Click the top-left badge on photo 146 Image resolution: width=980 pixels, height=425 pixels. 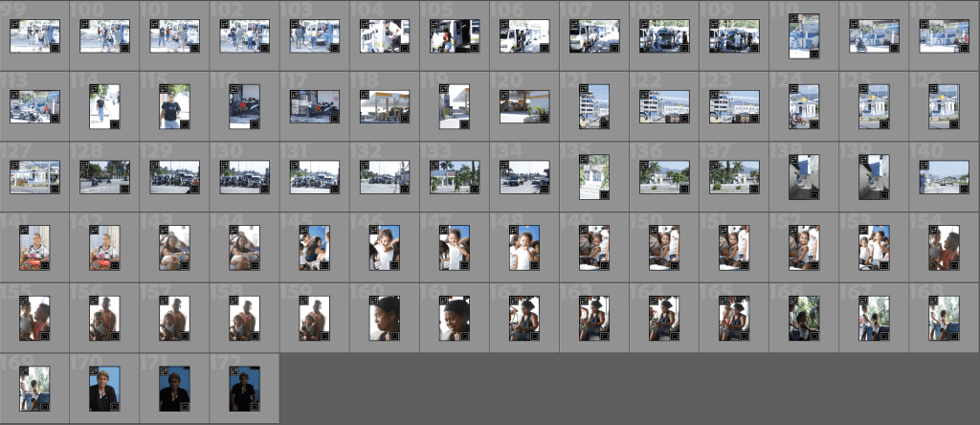point(373,231)
